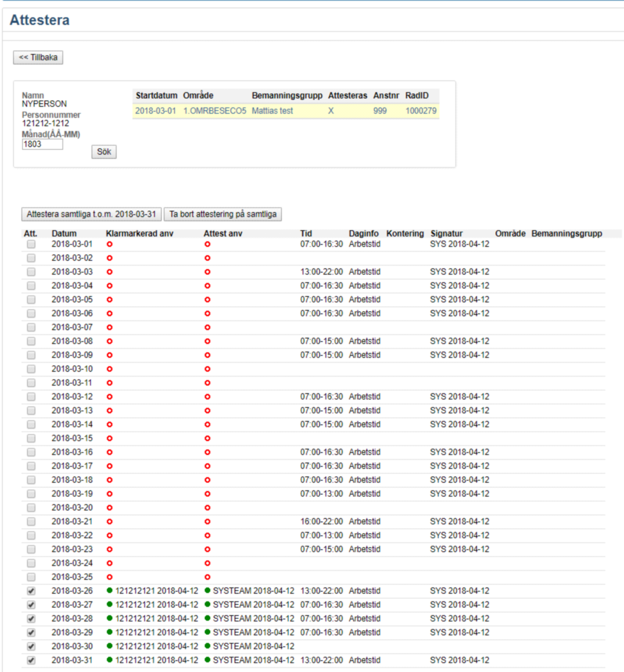624x672 pixels.
Task: Uncheck the attest box for 2018-03-27
Action: (x=31, y=605)
